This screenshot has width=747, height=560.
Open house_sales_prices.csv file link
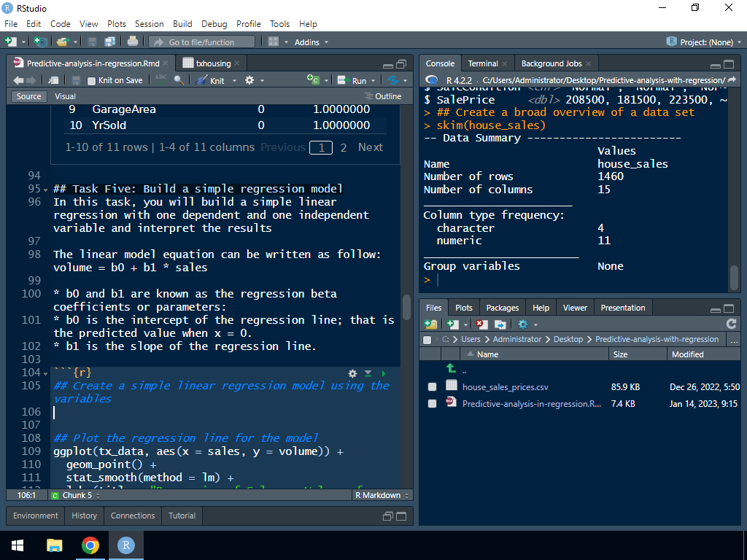pos(505,387)
